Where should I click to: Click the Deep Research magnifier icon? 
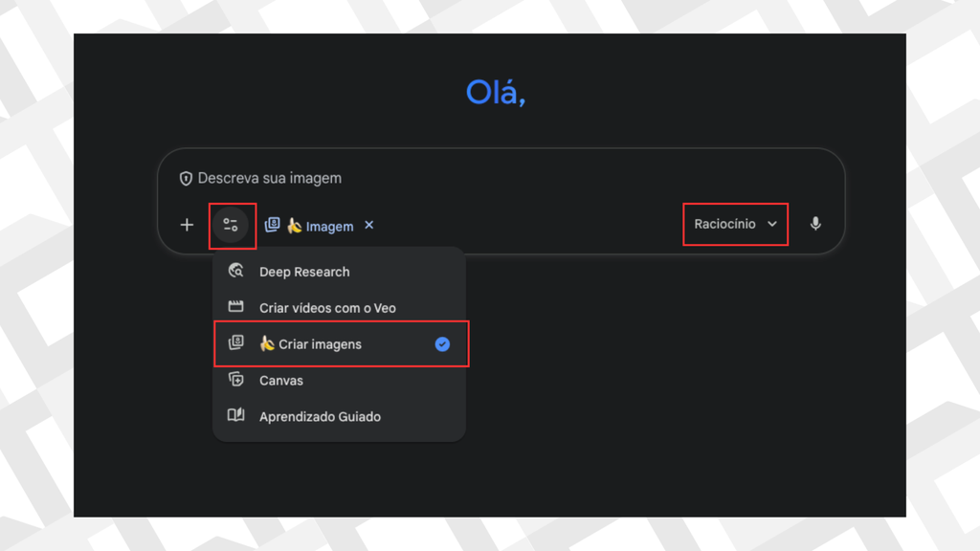(x=236, y=272)
